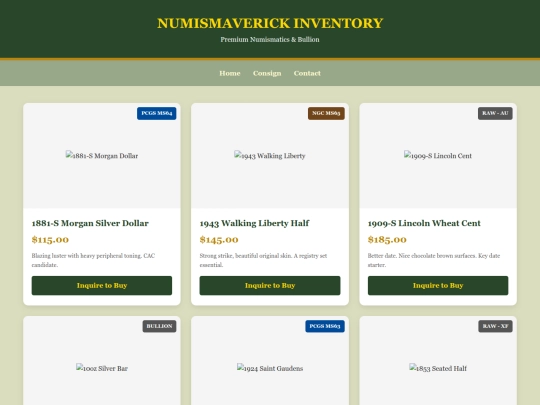Screen dimensions: 540x405
Task: Click the $115.00 price
Action: click(x=50, y=239)
